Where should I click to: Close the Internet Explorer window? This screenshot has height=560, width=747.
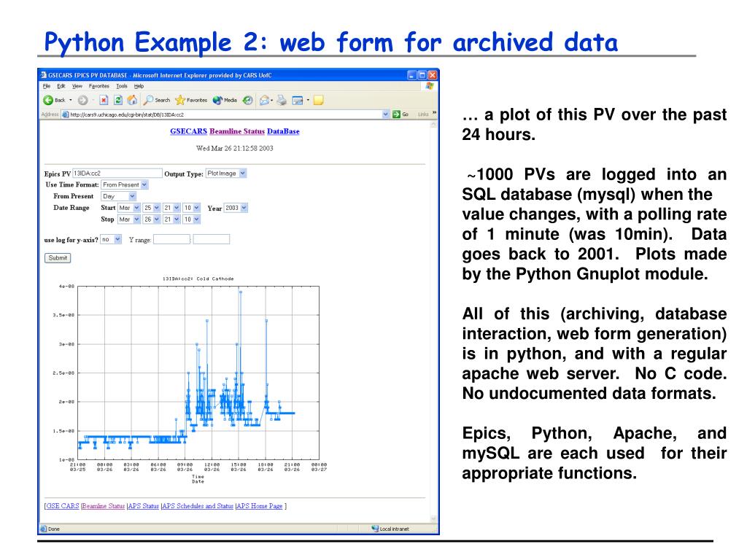pyautogui.click(x=433, y=75)
